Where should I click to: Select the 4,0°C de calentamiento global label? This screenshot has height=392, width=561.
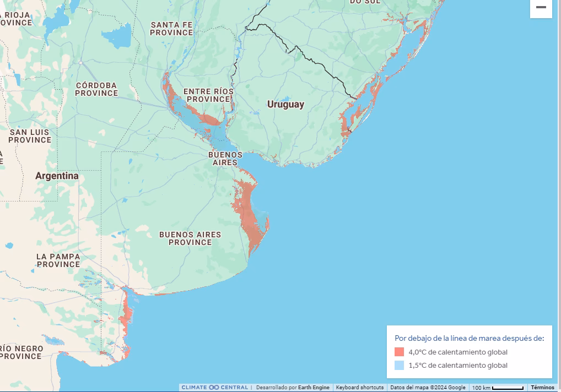coord(457,352)
